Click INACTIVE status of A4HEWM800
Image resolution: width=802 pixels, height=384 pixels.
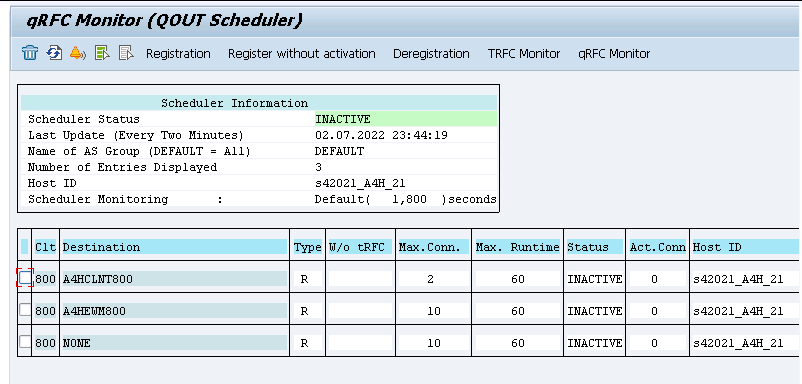594,311
